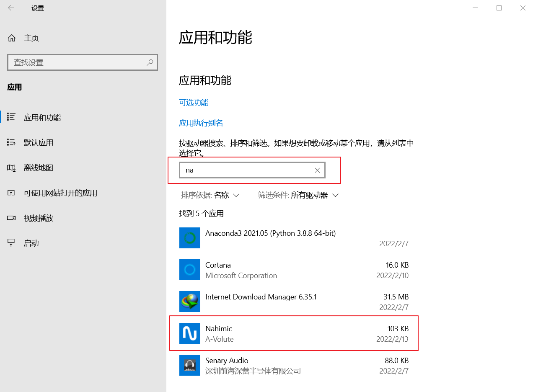
Task: Select Anaconda3 2021.05 app name
Action: pos(270,233)
